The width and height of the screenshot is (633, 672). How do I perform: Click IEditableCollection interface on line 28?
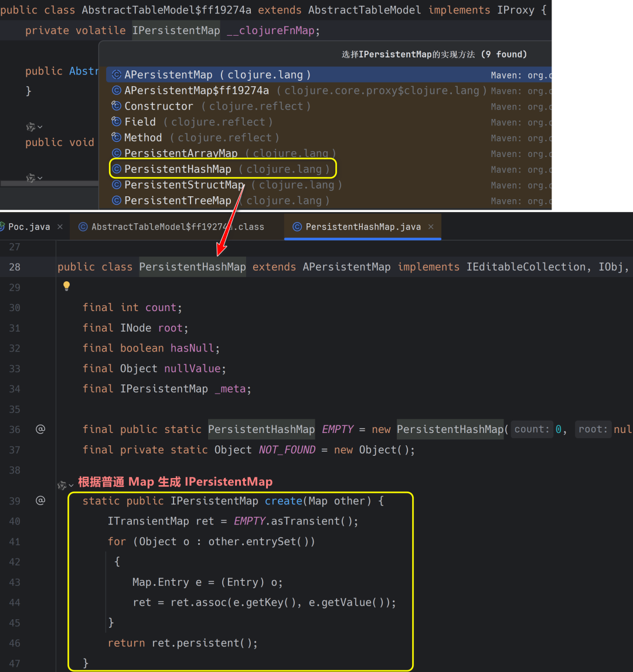pos(526,267)
